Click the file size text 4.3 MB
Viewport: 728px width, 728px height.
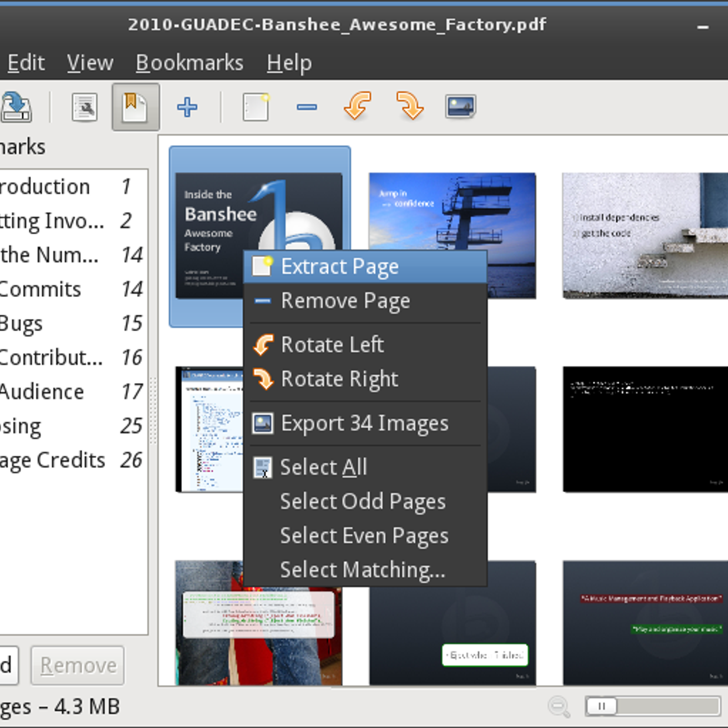coord(87,707)
